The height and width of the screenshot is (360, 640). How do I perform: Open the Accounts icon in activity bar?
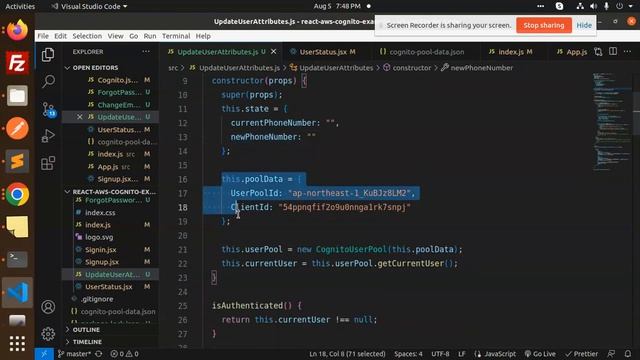48,307
